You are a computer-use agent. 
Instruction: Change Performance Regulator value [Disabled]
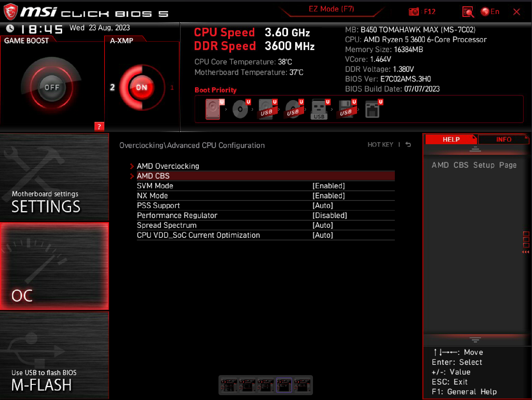330,215
